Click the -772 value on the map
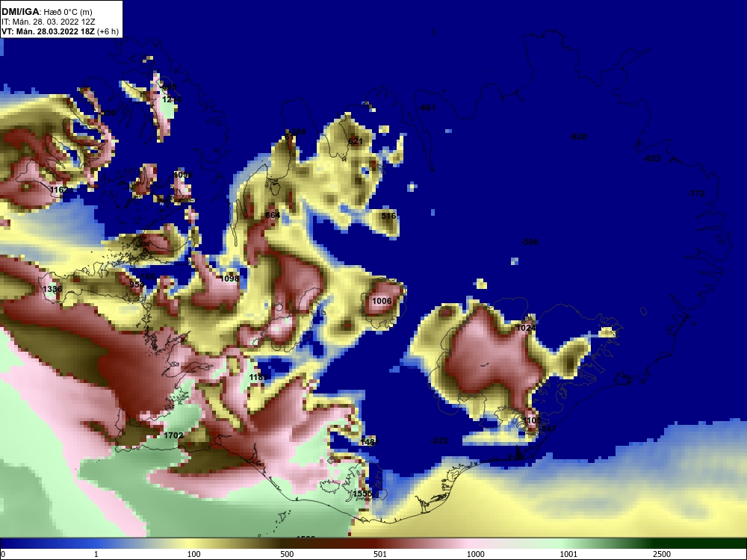747x560 pixels. tap(696, 193)
